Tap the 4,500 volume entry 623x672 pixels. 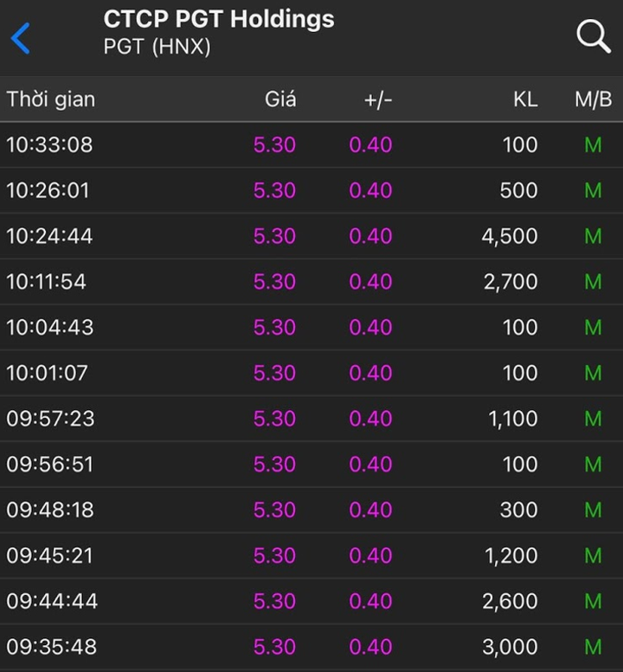(x=510, y=236)
